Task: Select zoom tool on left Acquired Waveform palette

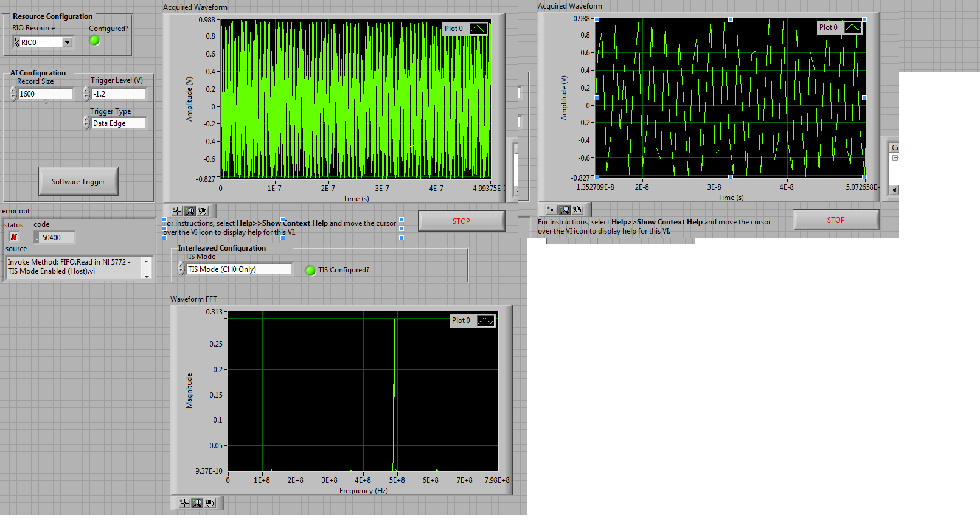Action: click(x=190, y=211)
